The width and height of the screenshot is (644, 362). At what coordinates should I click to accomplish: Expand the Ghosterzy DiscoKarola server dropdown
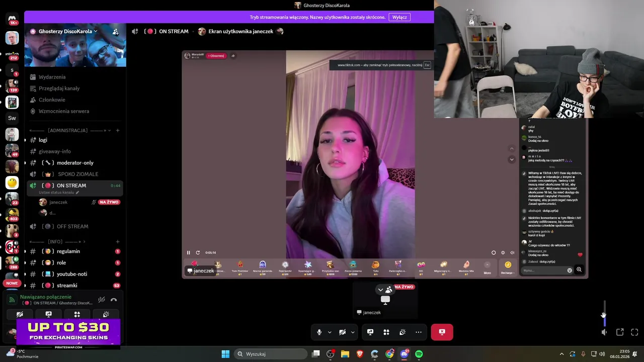(68, 31)
